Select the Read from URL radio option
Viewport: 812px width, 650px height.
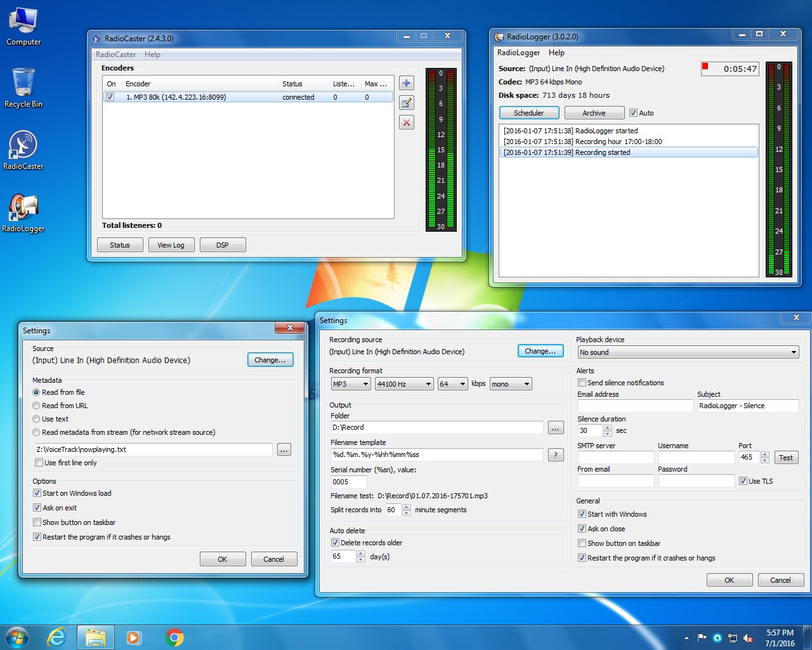coord(36,406)
